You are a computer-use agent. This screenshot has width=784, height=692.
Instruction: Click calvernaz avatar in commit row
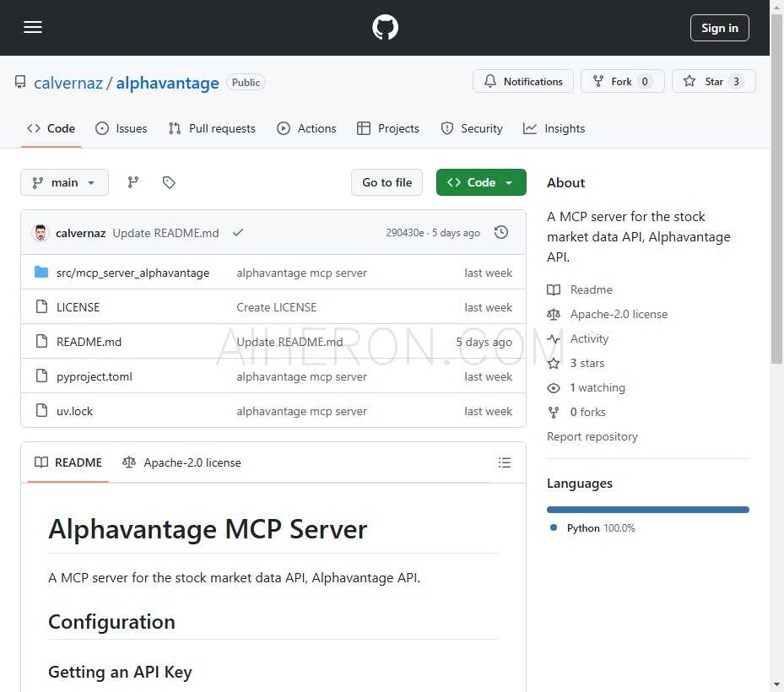[41, 233]
